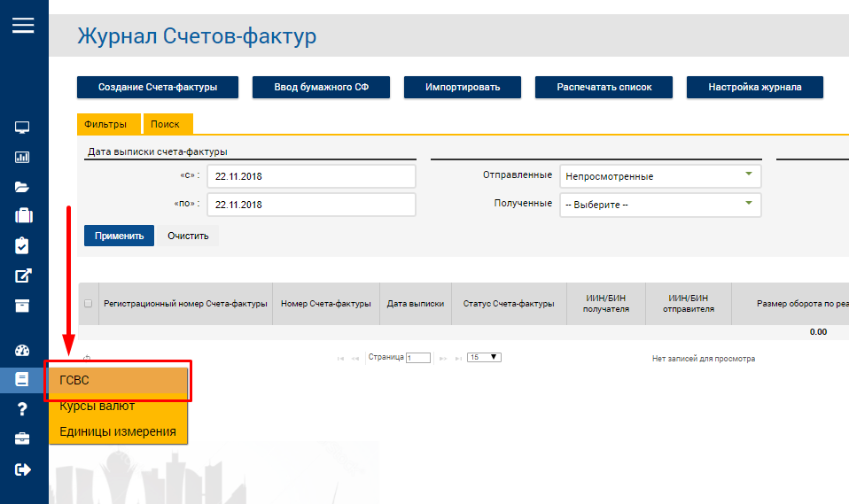Open the Полученные dropdown
Viewport: 849px width, 504px height.
[660, 205]
